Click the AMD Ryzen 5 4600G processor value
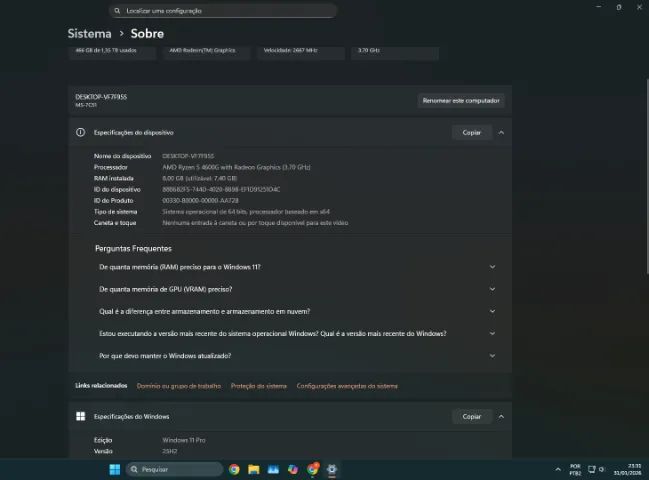This screenshot has height=480, width=649. (236, 167)
